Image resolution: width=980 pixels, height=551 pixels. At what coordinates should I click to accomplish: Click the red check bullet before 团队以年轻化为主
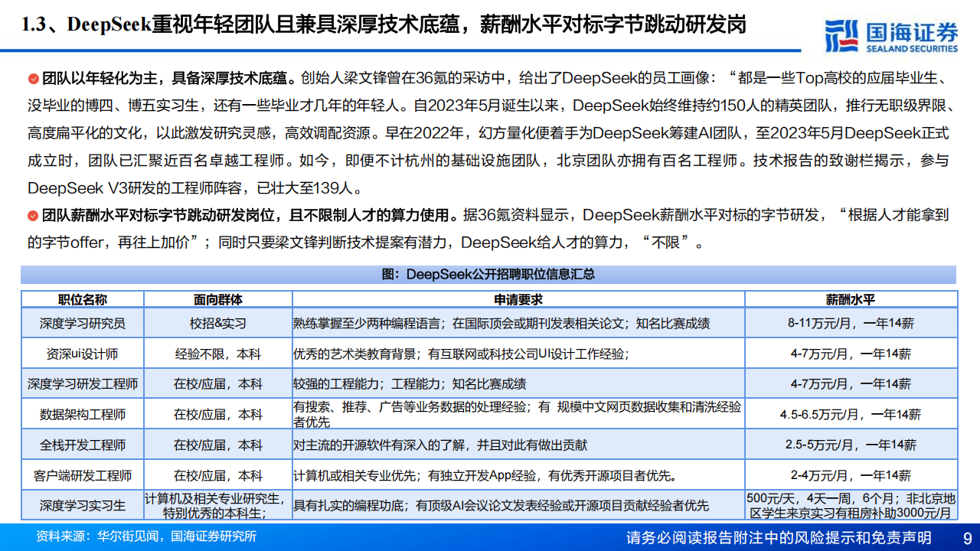tap(33, 79)
